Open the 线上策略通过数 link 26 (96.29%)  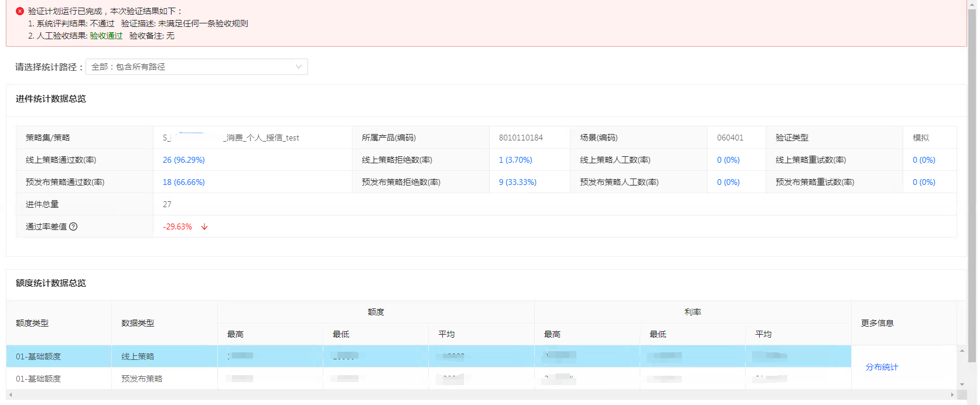[183, 160]
